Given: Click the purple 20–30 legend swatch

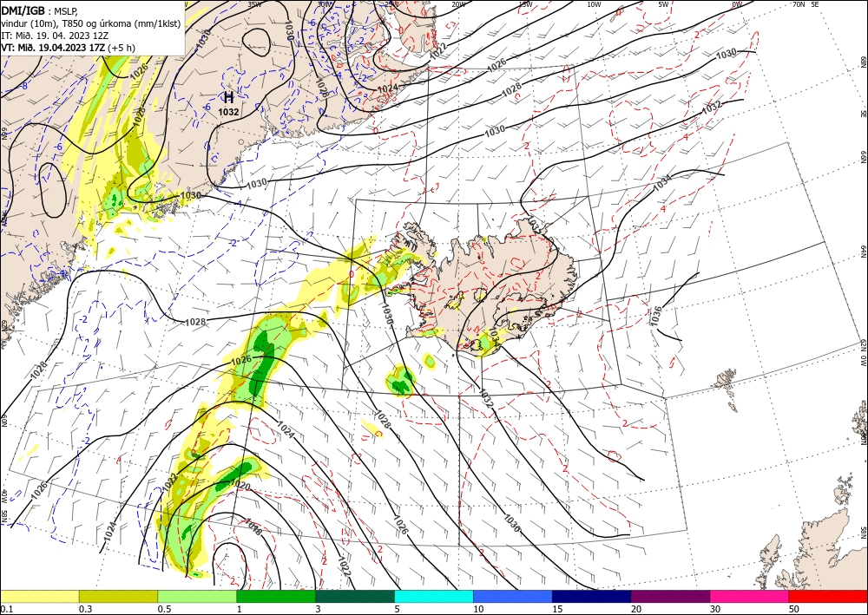Looking at the screenshot, I should point(670,597).
